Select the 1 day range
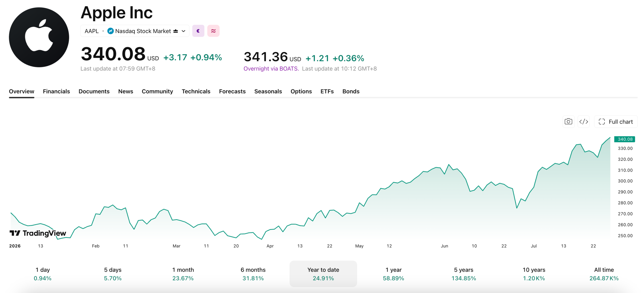The height and width of the screenshot is (293, 644). click(x=43, y=274)
